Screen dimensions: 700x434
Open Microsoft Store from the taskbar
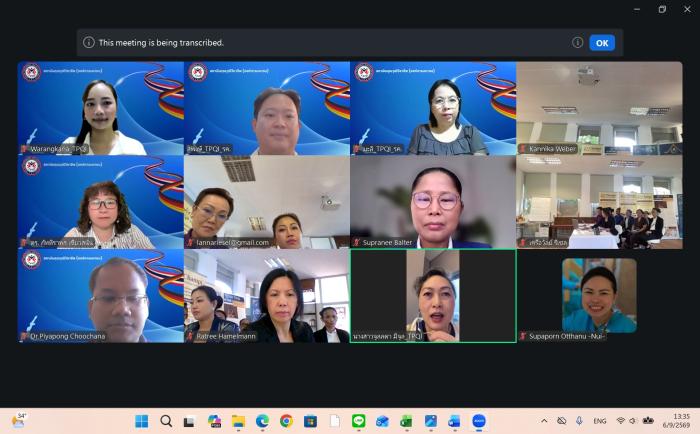point(310,421)
